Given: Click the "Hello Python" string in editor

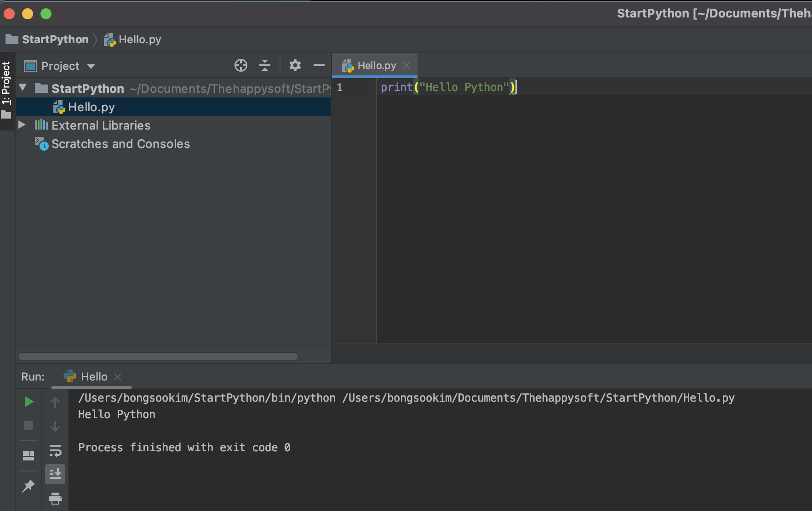Looking at the screenshot, I should click(464, 87).
